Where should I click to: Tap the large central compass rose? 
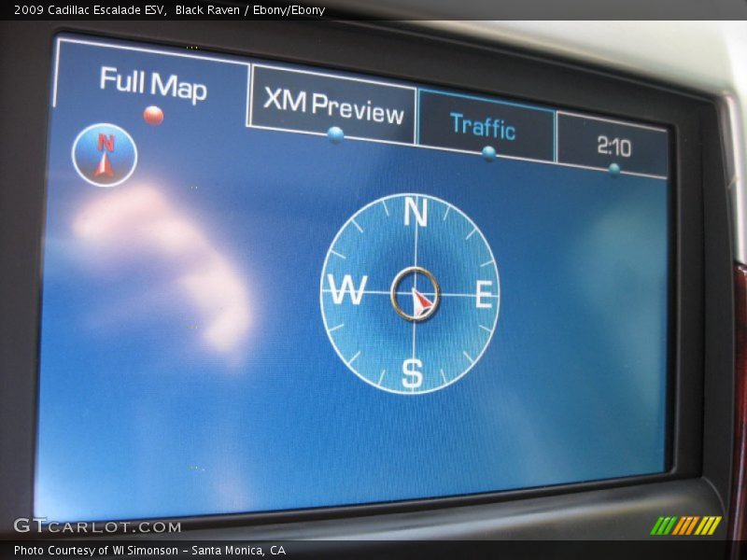[x=411, y=293]
